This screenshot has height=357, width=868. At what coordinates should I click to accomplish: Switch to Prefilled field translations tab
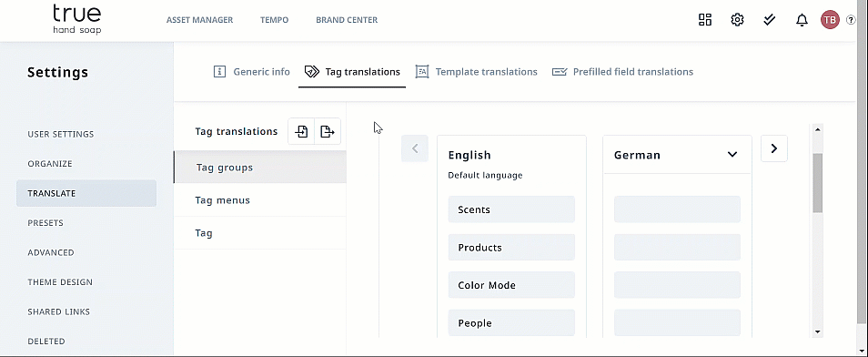point(622,72)
